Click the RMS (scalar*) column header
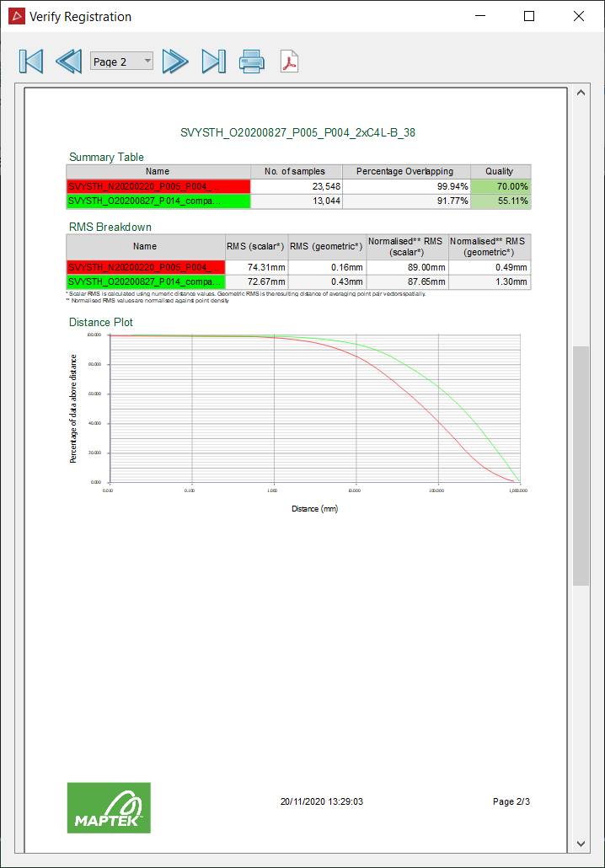This screenshot has height=868, width=605. [x=256, y=246]
